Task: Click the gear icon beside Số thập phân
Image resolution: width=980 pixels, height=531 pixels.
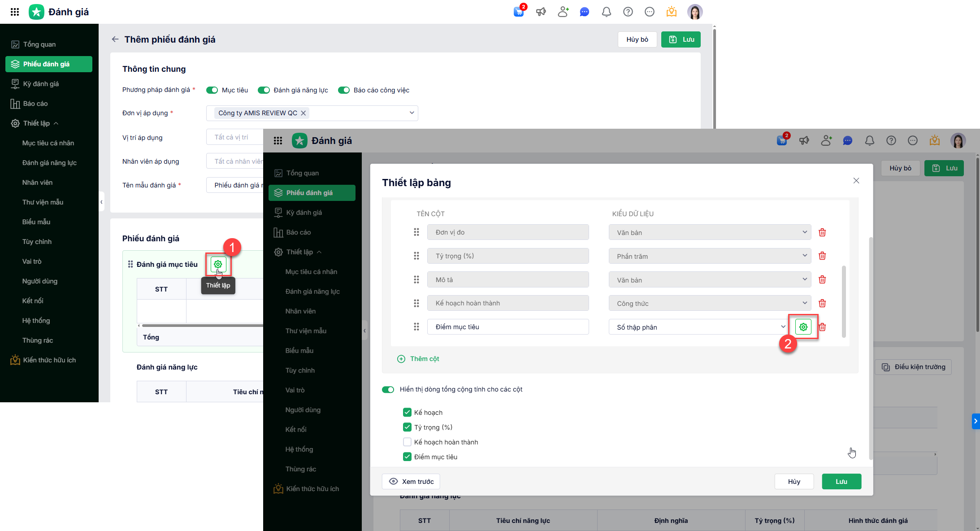Action: coord(803,327)
